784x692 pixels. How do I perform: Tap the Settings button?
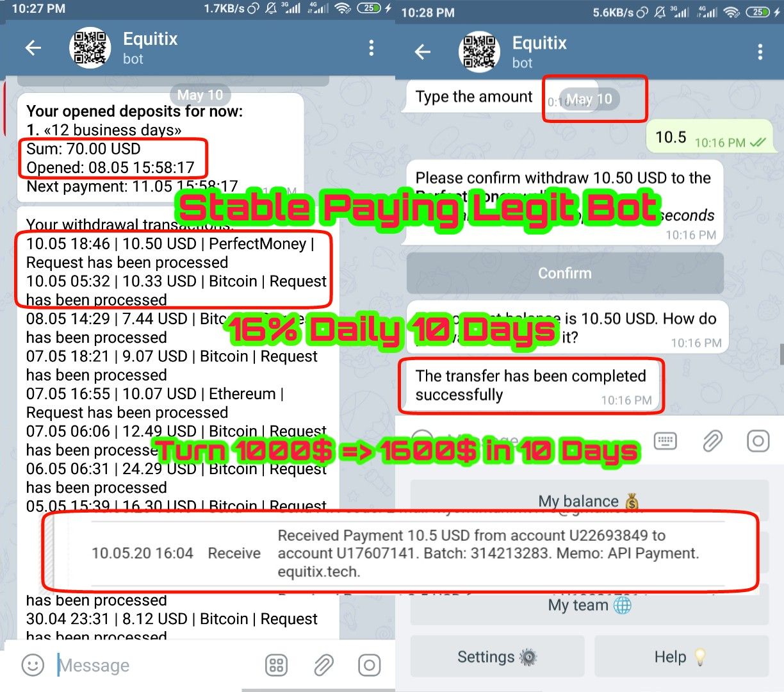(497, 657)
